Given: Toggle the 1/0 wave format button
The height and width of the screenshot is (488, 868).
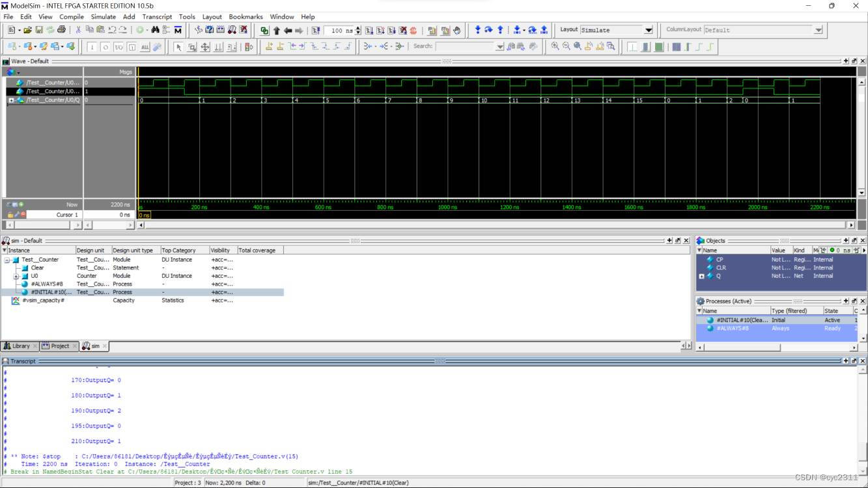Looking at the screenshot, I should tap(119, 47).
